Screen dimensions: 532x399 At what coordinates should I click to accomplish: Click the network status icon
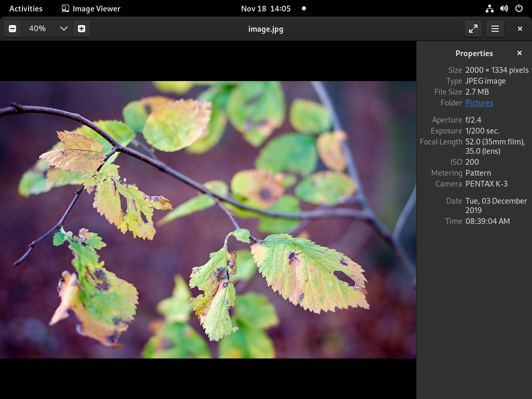[489, 8]
